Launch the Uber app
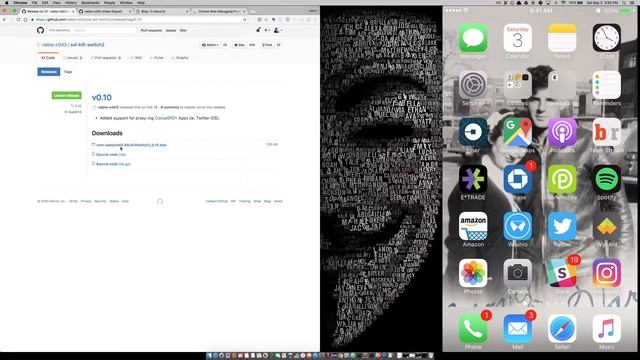The width and height of the screenshot is (640, 360). coord(473,132)
